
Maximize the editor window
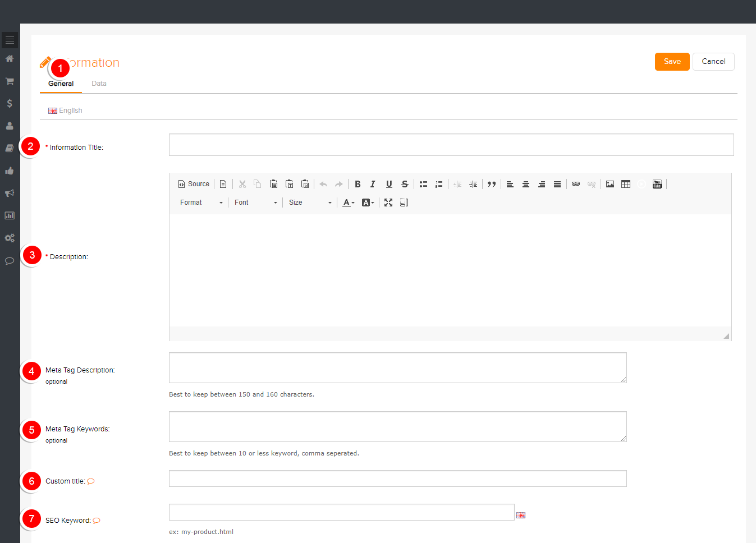pos(388,203)
